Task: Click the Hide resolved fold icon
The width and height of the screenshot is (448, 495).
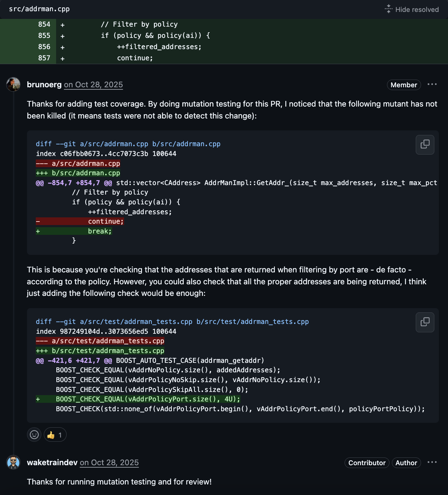Action: [x=388, y=9]
